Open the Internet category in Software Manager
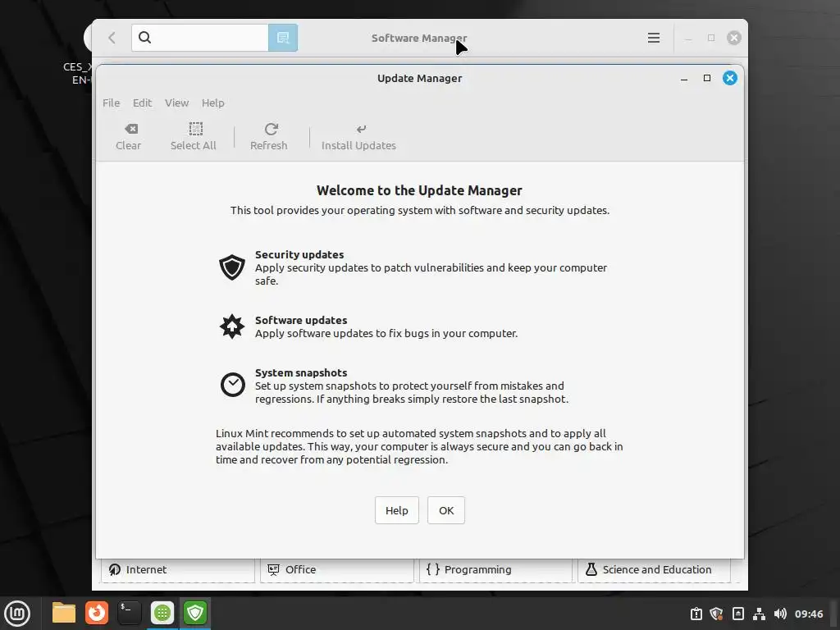The width and height of the screenshot is (840, 630). tap(178, 569)
